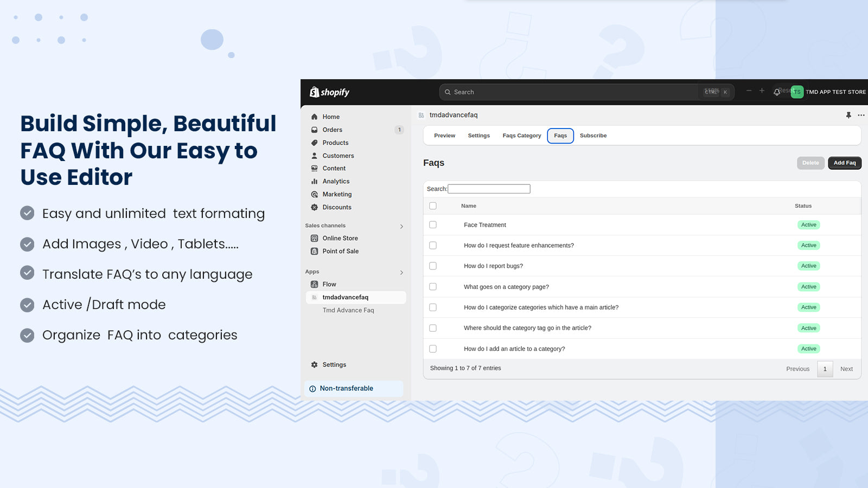Screen dimensions: 868x488
Task: Open the Faqs Category tab
Action: pos(522,136)
